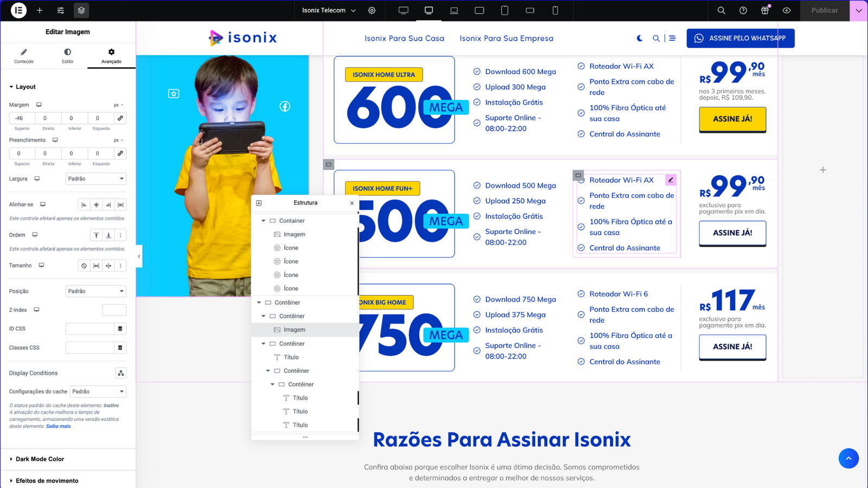Viewport: 868px width, 488px height.
Task: Open the Posição dropdown
Action: click(96, 291)
